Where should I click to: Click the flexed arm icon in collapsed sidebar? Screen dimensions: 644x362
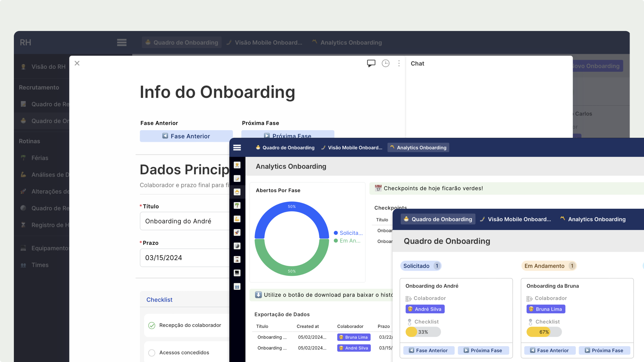(x=237, y=219)
